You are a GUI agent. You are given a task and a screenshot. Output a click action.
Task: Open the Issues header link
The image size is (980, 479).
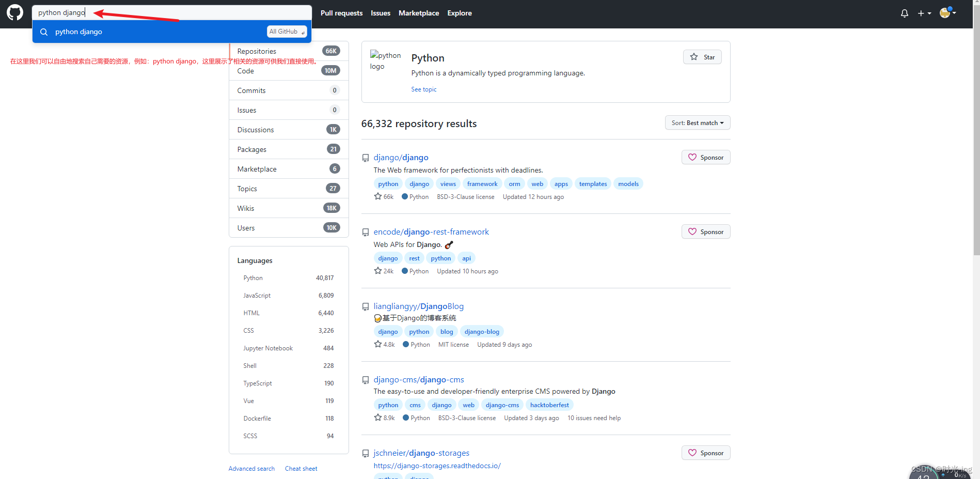[381, 13]
